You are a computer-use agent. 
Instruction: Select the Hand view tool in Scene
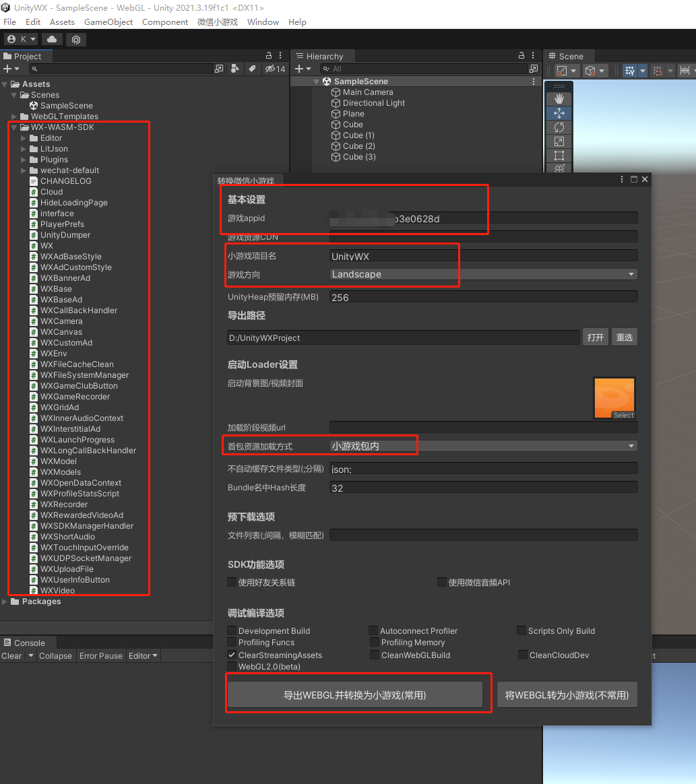tap(559, 99)
